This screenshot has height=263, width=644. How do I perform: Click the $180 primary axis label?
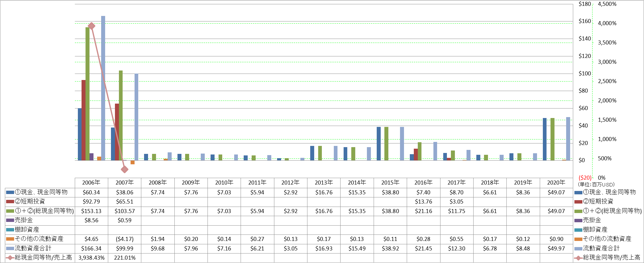tap(585, 4)
